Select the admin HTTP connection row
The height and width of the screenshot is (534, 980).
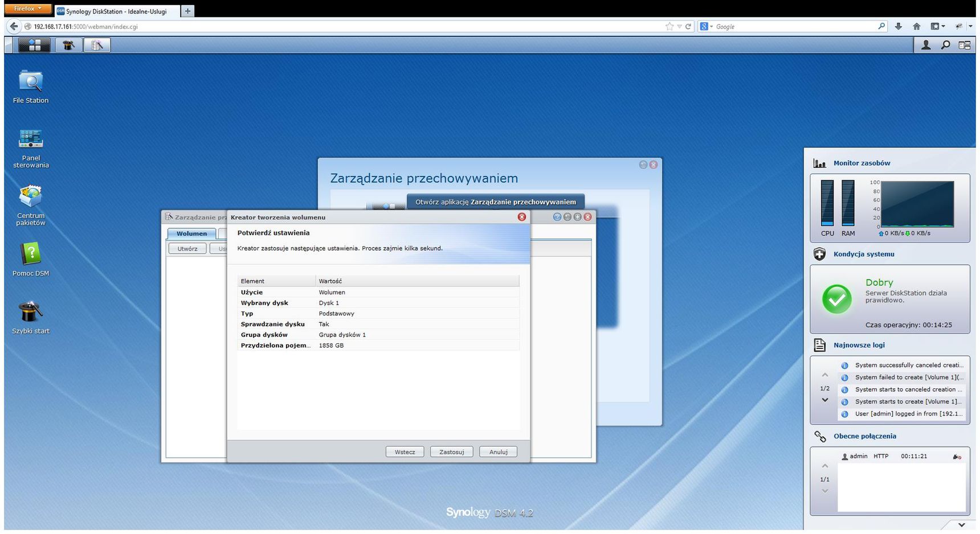(902, 457)
